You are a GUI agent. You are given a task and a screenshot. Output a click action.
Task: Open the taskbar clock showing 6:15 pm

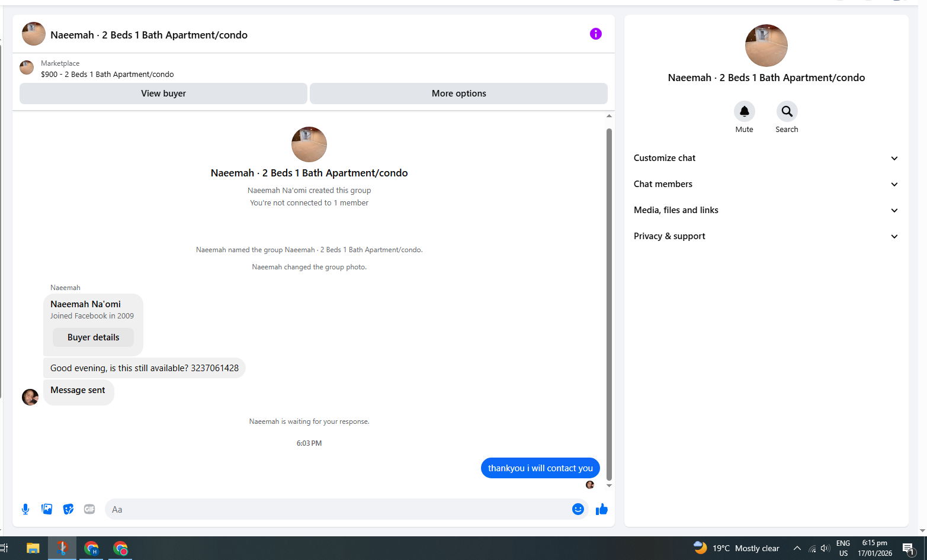point(875,548)
